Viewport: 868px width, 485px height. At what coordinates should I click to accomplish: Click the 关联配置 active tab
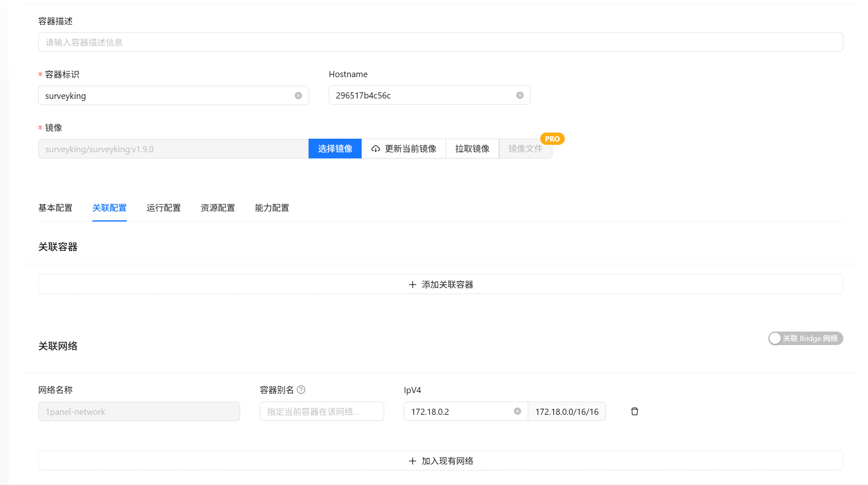pos(110,208)
